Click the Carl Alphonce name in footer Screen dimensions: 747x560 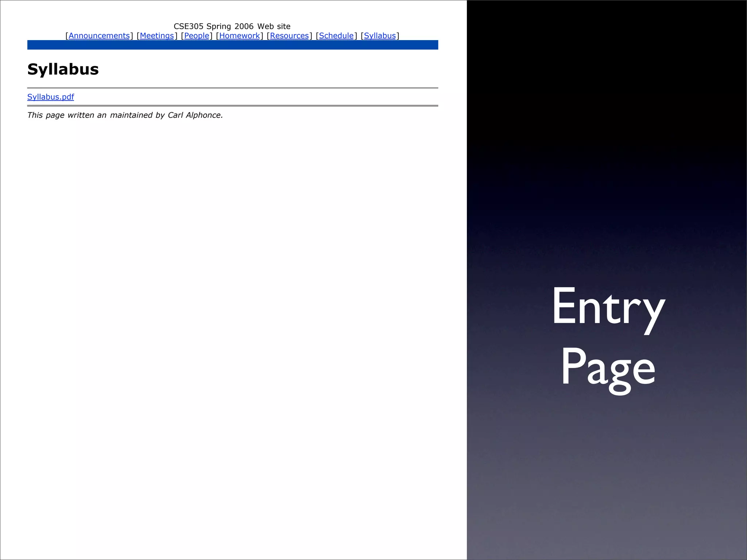[x=195, y=115]
